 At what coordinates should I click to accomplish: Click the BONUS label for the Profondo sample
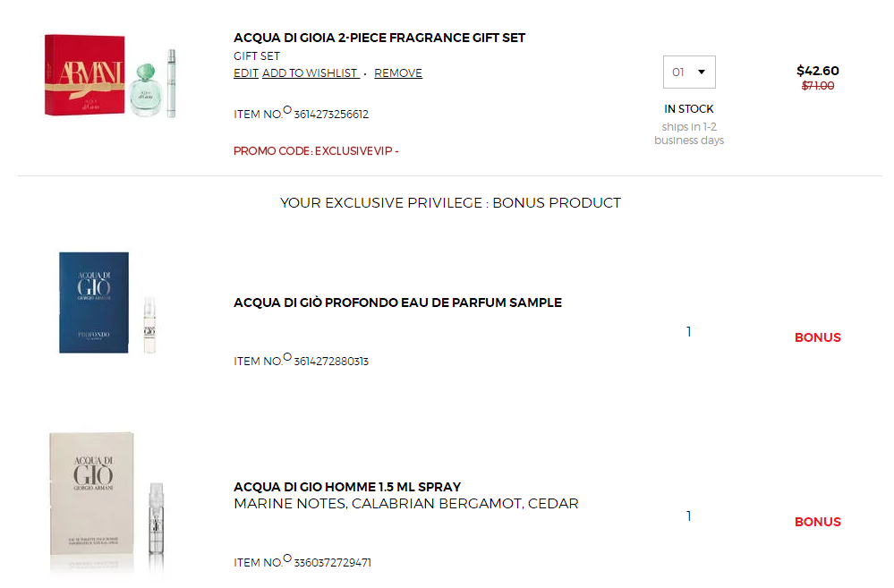pyautogui.click(x=818, y=337)
